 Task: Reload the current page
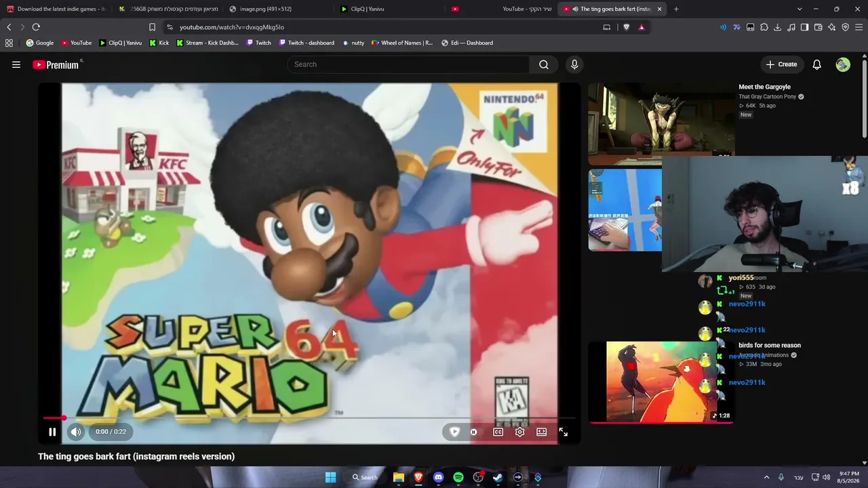36,27
